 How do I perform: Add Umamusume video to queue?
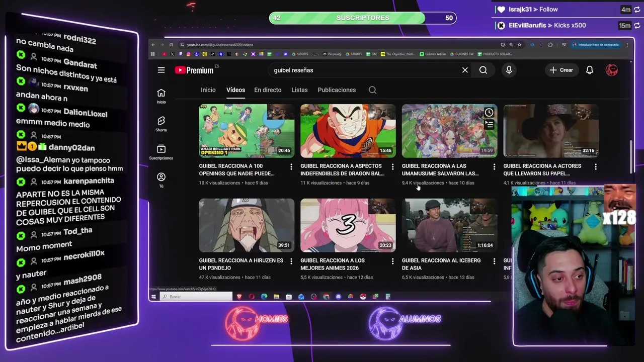pyautogui.click(x=489, y=124)
